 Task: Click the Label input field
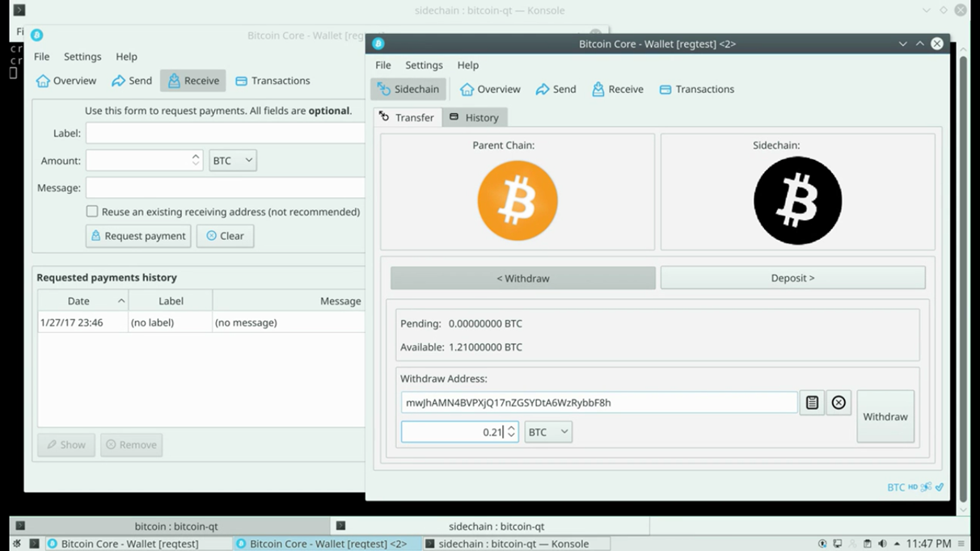point(226,133)
